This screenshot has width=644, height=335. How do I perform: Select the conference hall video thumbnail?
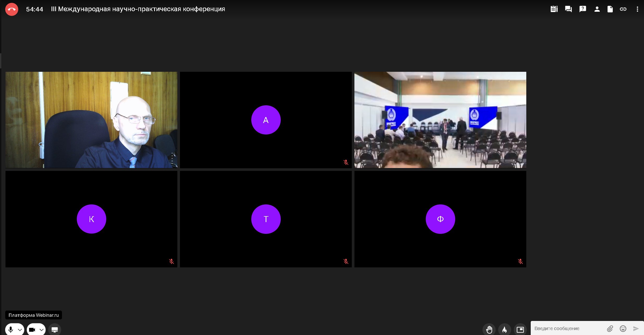440,120
